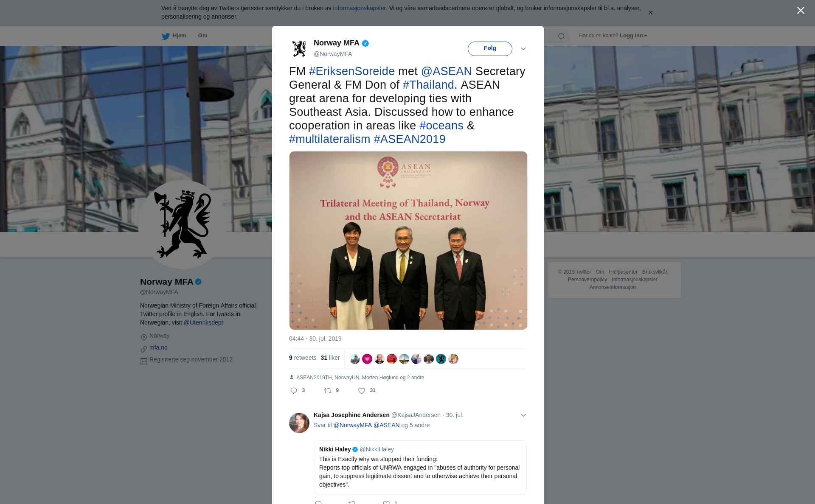The height and width of the screenshot is (504, 815).
Task: Follow Norway MFA with the Følg button
Action: (x=490, y=48)
